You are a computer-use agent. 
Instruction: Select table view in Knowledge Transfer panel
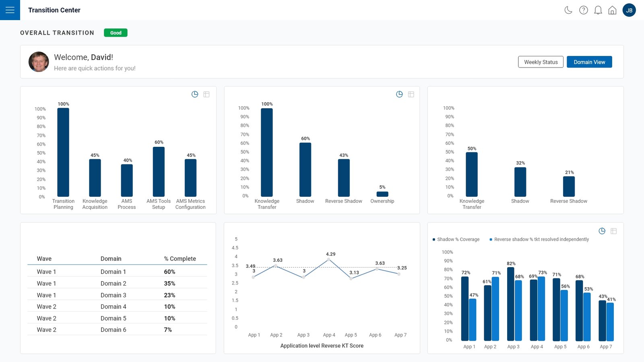click(x=411, y=94)
